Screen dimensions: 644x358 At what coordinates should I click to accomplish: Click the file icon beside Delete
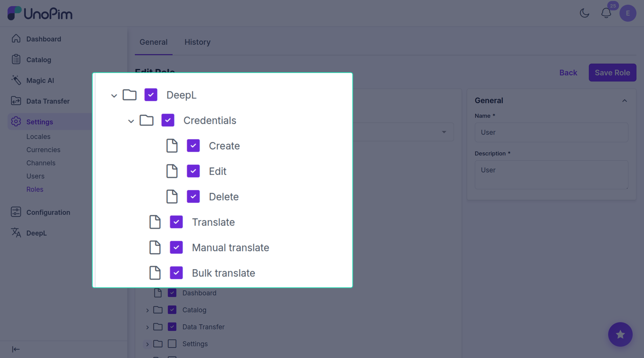point(172,196)
